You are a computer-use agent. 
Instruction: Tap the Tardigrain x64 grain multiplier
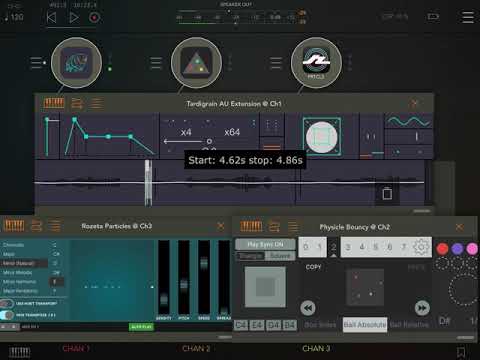[232, 132]
